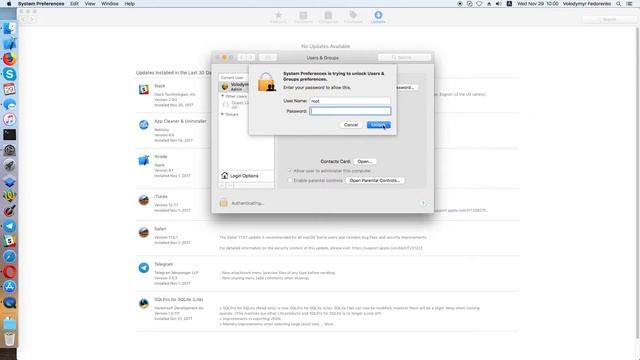Image resolution: width=640 pixels, height=360 pixels.
Task: Open Launchpad rocket icon in the Dock
Action: pyautogui.click(x=9, y=165)
